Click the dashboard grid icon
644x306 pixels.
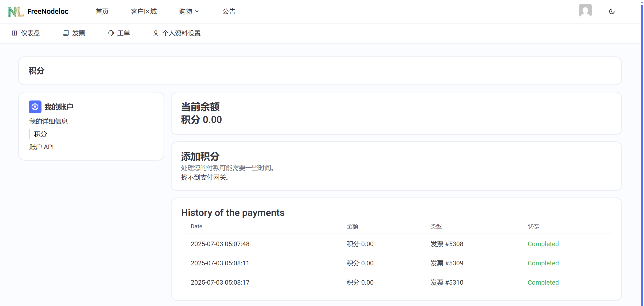[14, 33]
